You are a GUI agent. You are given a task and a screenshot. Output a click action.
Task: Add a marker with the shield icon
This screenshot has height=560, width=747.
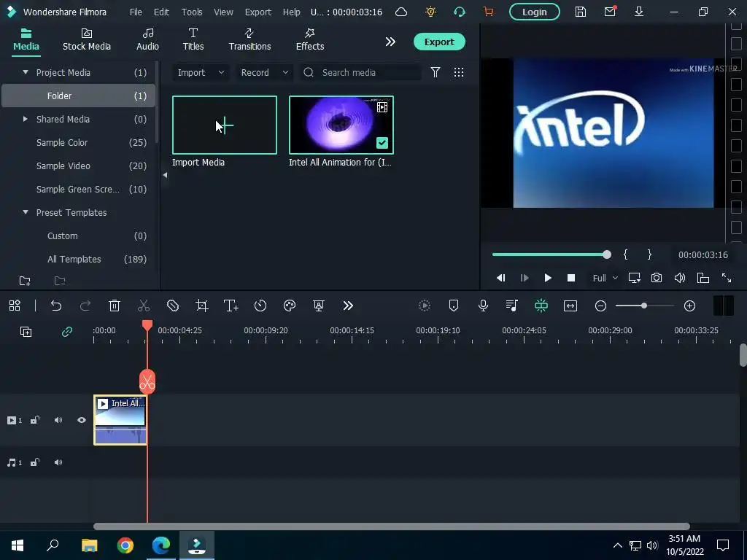[454, 306]
